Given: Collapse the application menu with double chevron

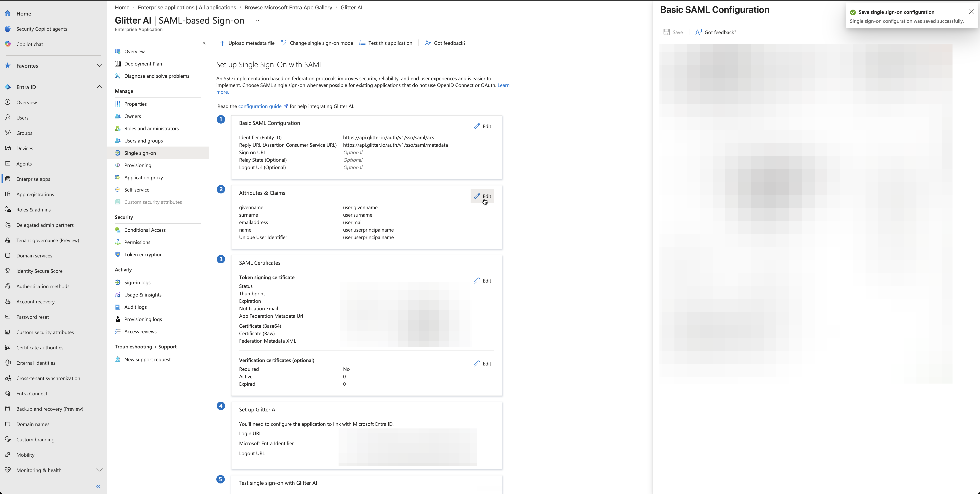Looking at the screenshot, I should [x=204, y=43].
